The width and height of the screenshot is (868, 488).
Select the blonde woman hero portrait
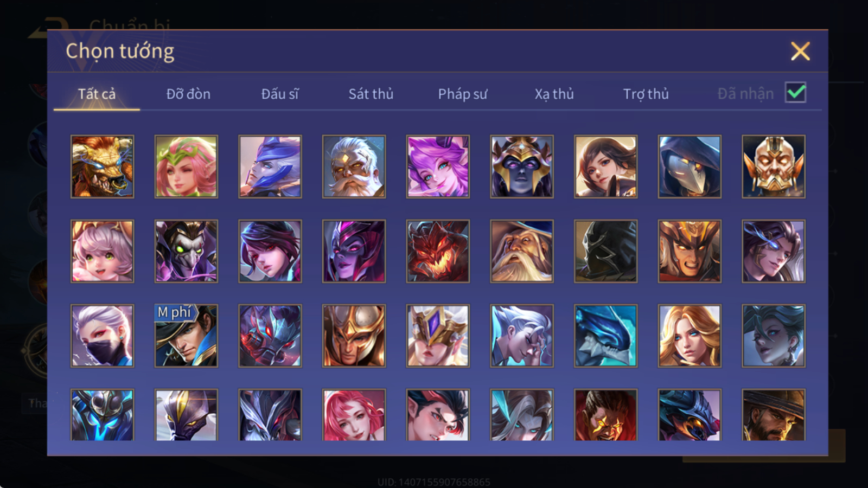[690, 336]
